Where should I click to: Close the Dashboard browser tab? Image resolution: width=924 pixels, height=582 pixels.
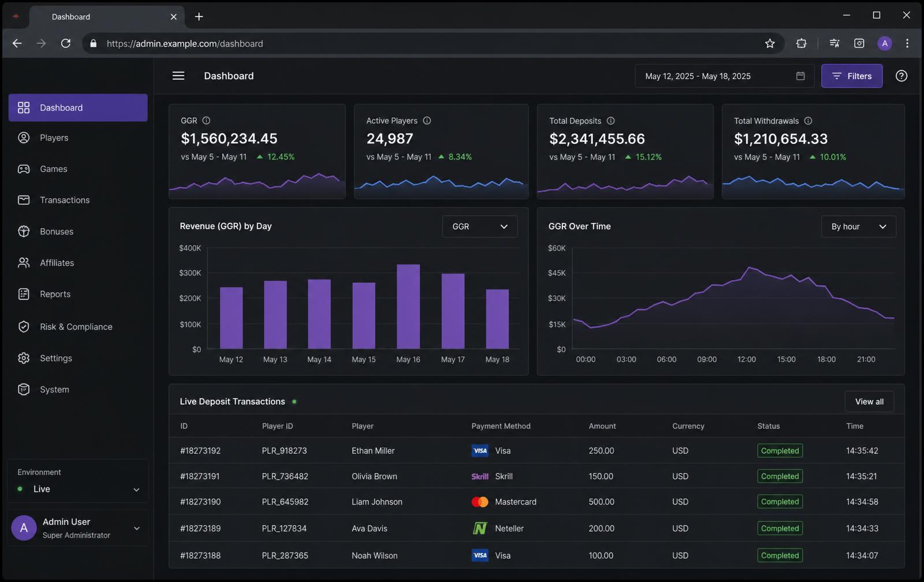pyautogui.click(x=173, y=17)
